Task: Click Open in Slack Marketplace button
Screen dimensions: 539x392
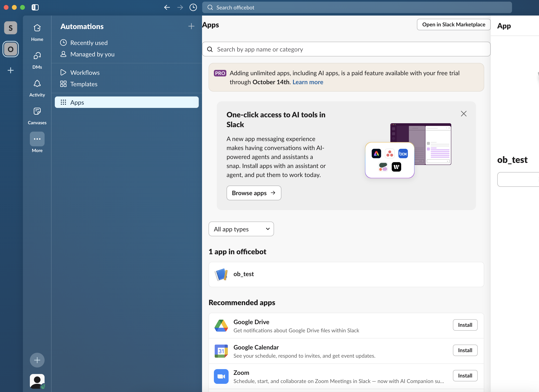Action: pos(454,25)
